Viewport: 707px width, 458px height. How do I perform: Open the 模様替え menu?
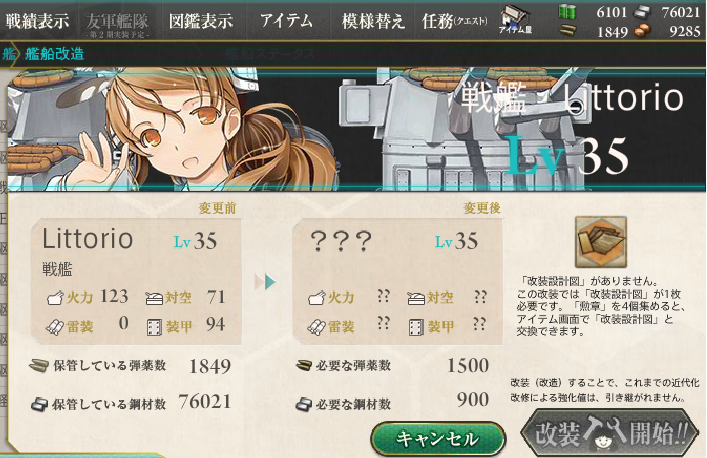pos(372,21)
